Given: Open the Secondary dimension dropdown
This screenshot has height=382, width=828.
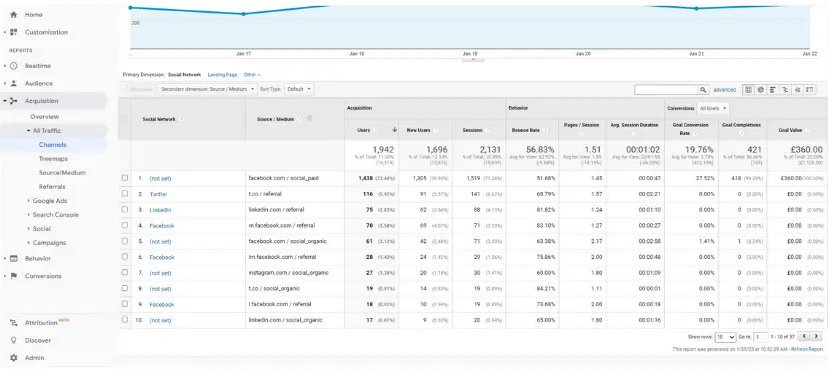Looking at the screenshot, I should click(208, 89).
